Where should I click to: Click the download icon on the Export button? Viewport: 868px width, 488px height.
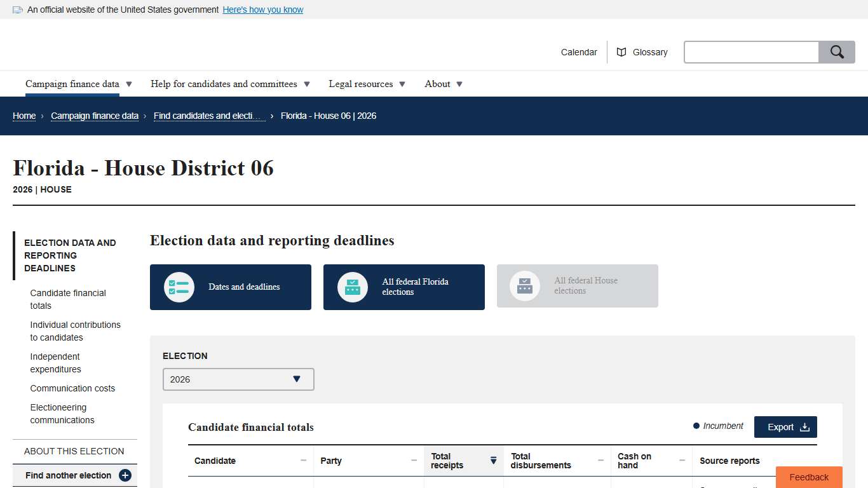pos(805,427)
